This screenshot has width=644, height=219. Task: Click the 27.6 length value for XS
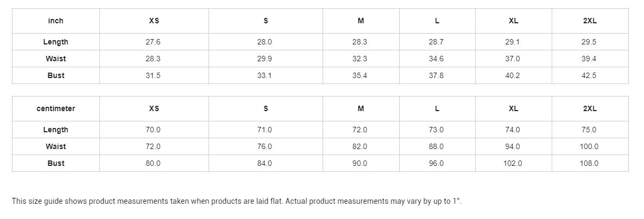pos(153,42)
